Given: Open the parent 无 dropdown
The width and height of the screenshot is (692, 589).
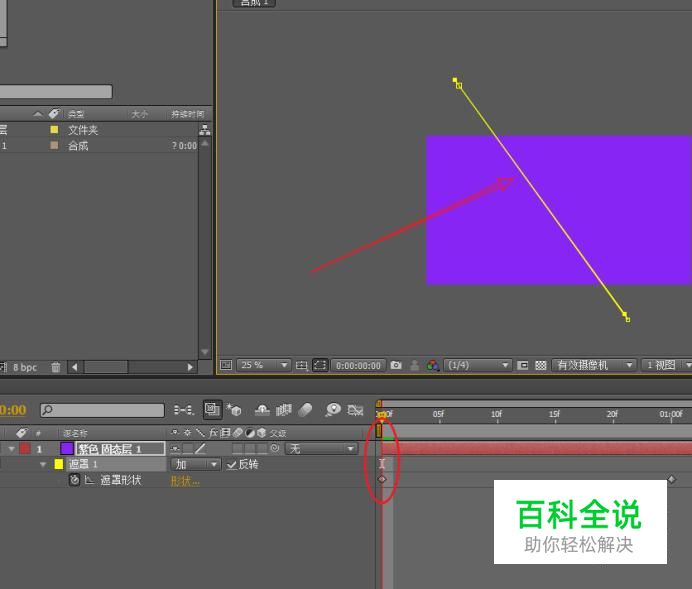Looking at the screenshot, I should pos(321,449).
